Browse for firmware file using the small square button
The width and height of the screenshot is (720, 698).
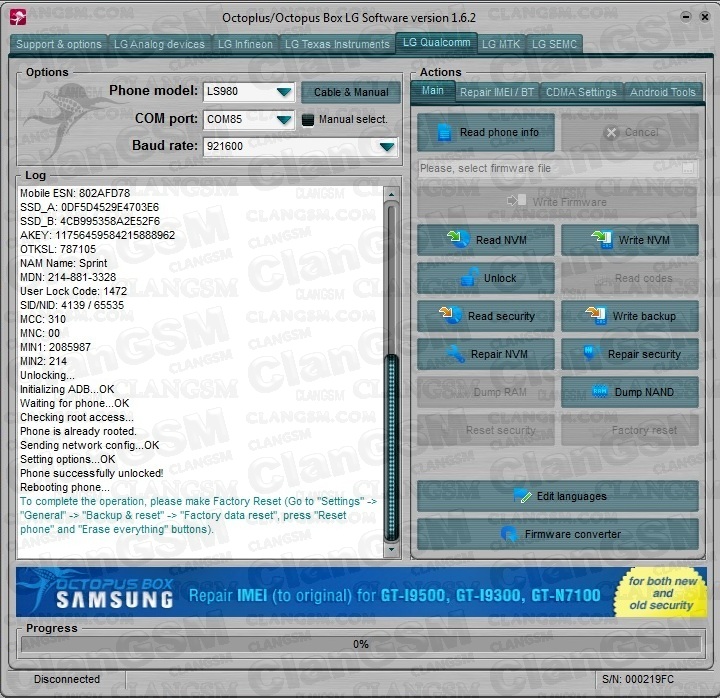(x=687, y=169)
